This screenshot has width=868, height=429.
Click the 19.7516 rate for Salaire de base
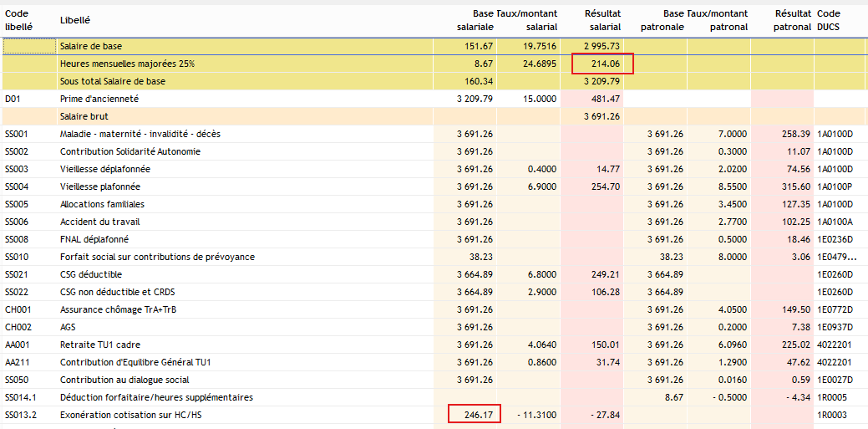tap(540, 46)
